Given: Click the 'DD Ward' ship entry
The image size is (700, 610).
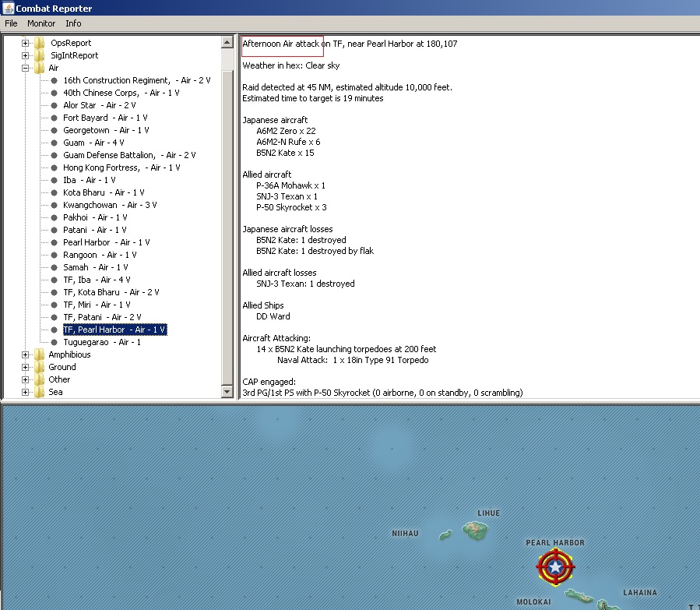Looking at the screenshot, I should point(273,316).
